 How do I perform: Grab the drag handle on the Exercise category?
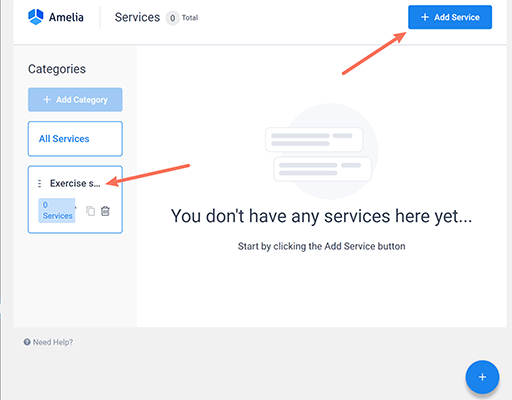click(x=40, y=183)
